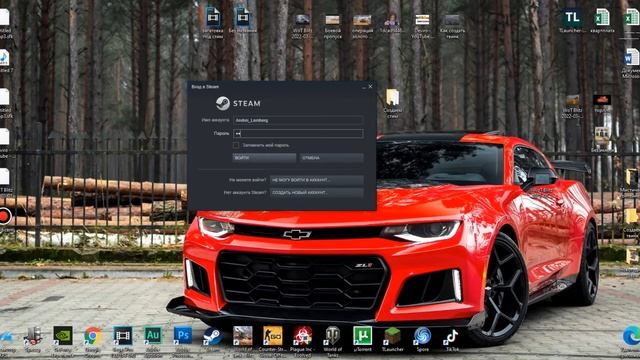Focus the Steam password field
640x360 pixels.
[298, 133]
